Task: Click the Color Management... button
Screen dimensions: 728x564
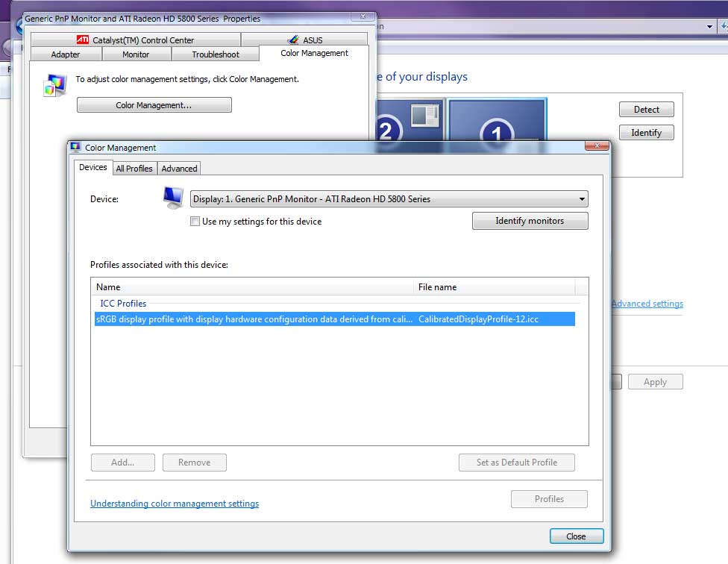Action: (154, 105)
